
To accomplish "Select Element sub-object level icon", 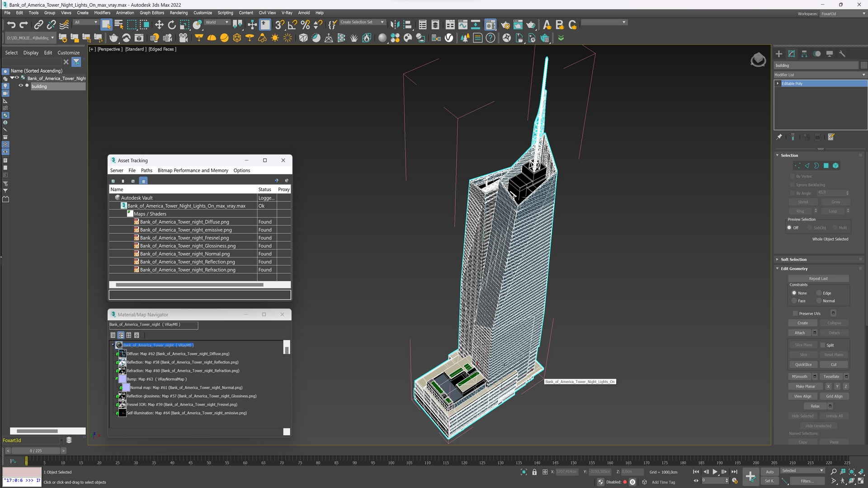I will tap(835, 166).
